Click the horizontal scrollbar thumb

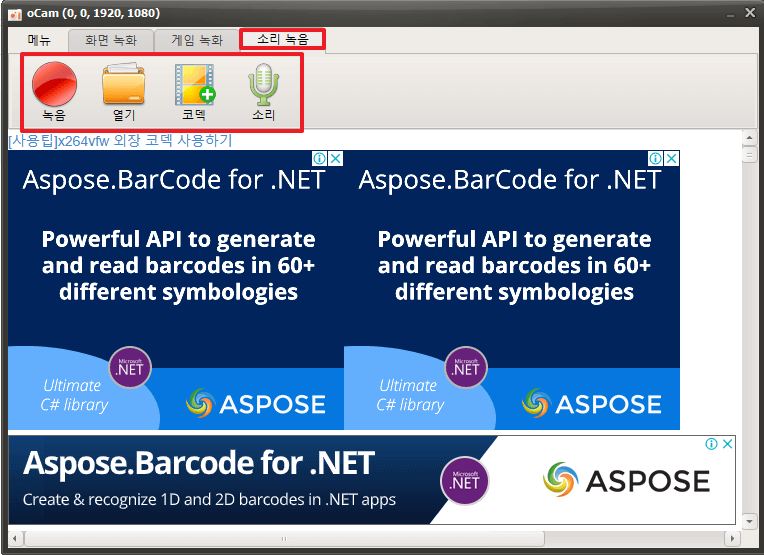[x=284, y=538]
